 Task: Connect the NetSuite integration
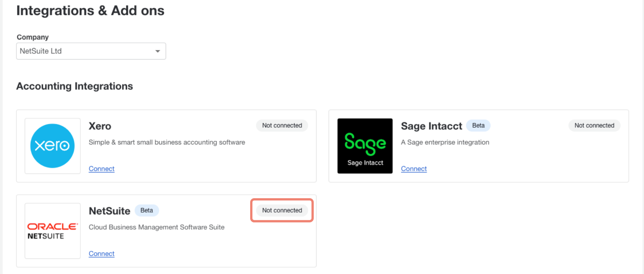pyautogui.click(x=102, y=254)
